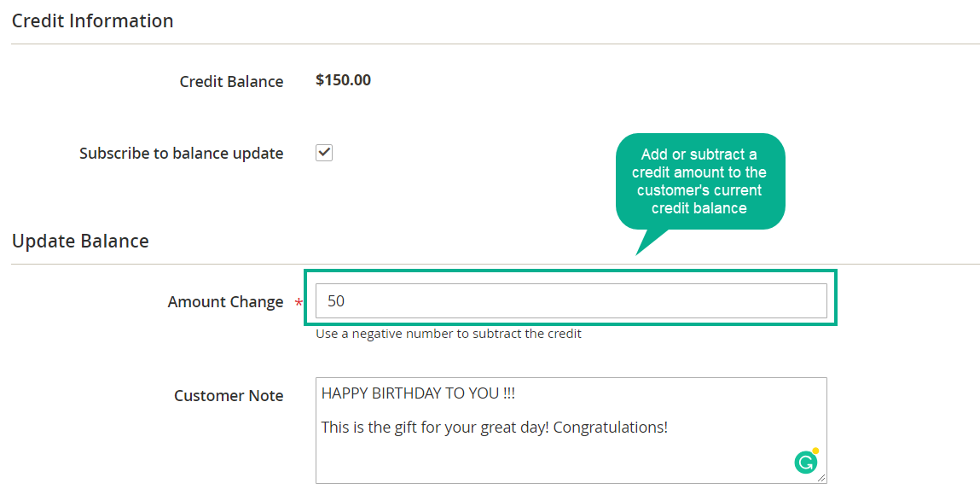Image resolution: width=980 pixels, height=495 pixels.
Task: Click the Customer Note label
Action: (229, 396)
